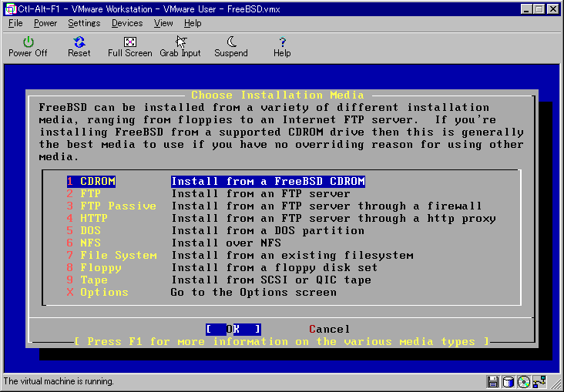This screenshot has width=564, height=392.
Task: Click the Power Off toolbar icon
Action: (28, 42)
